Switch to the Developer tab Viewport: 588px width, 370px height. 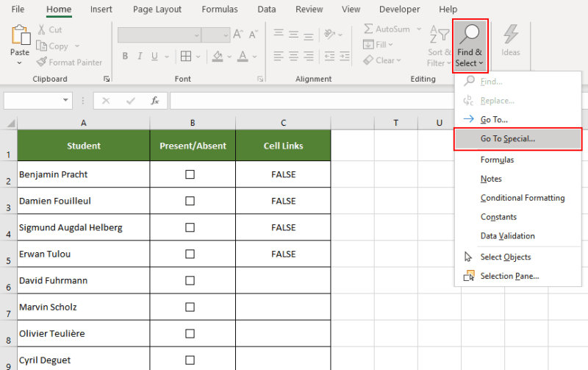point(400,9)
